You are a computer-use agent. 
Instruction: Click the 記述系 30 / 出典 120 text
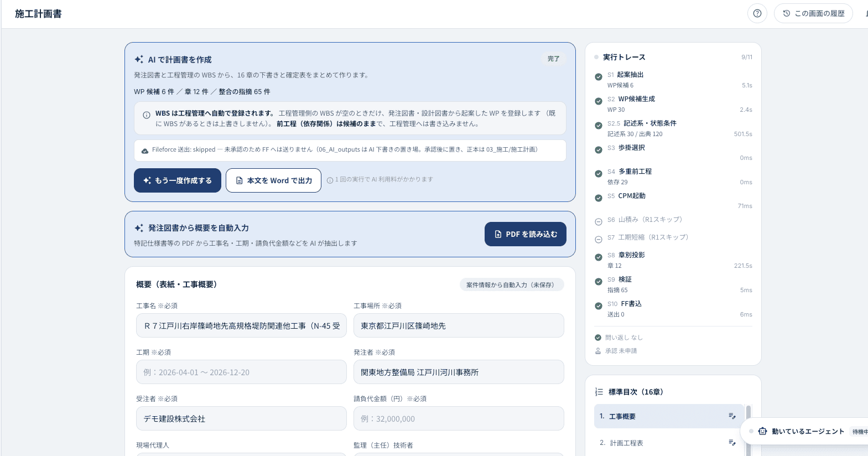635,134
